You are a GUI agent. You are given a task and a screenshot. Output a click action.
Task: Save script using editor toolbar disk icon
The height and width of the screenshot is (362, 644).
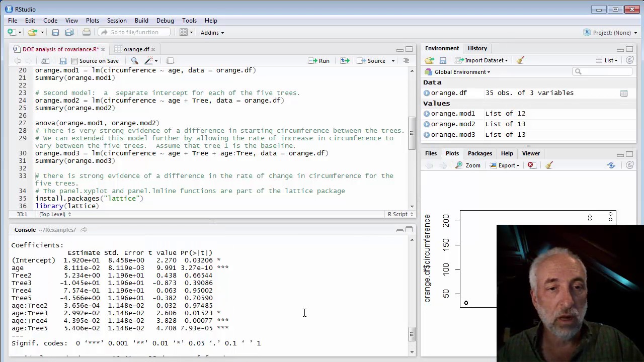63,61
